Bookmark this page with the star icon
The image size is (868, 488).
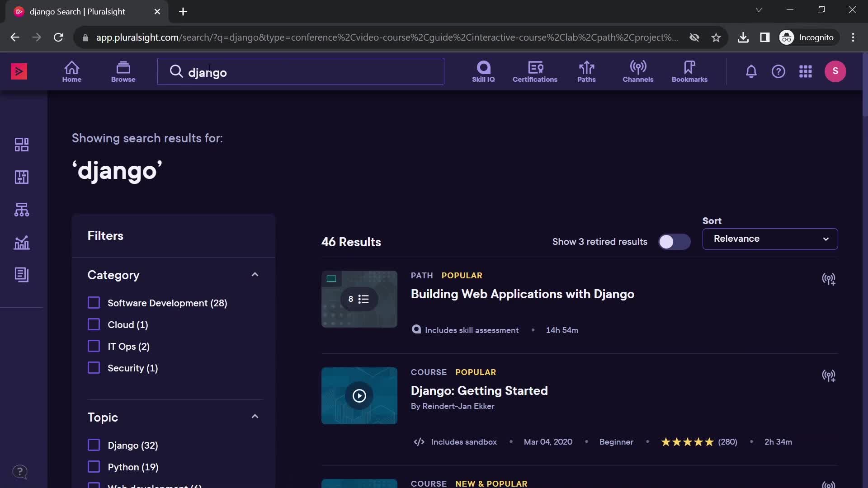716,38
